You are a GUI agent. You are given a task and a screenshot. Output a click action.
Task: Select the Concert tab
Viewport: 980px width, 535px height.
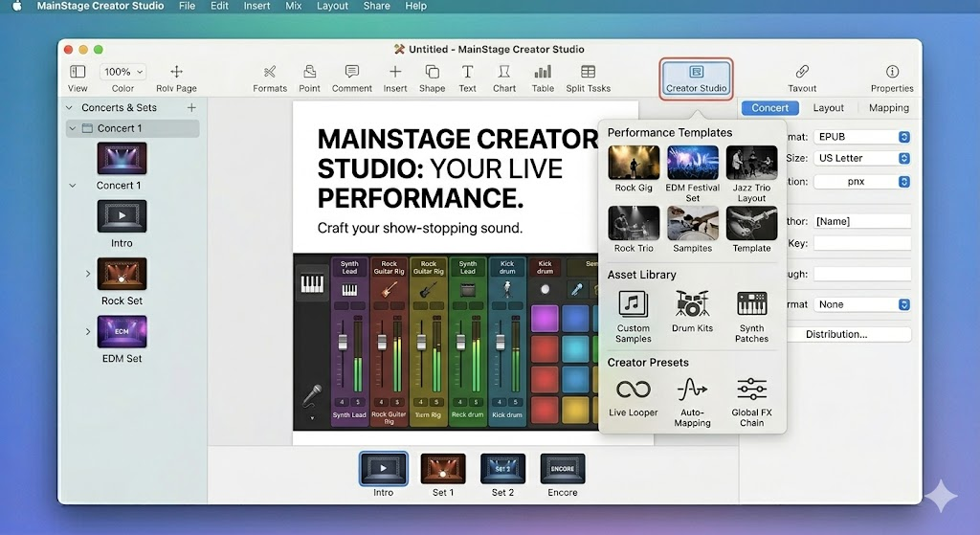pyautogui.click(x=770, y=107)
